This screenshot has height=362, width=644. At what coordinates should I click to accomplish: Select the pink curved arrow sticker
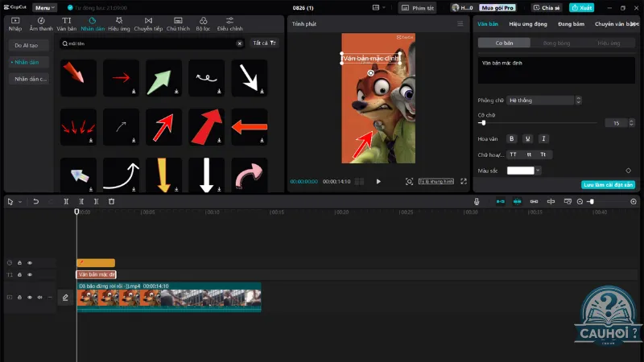click(x=249, y=175)
